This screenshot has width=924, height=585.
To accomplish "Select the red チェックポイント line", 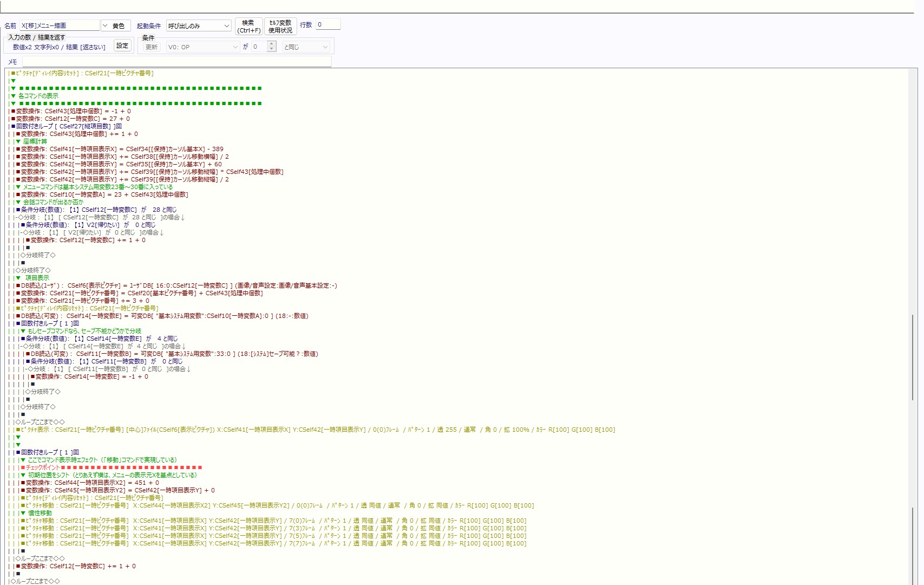I will [114, 467].
